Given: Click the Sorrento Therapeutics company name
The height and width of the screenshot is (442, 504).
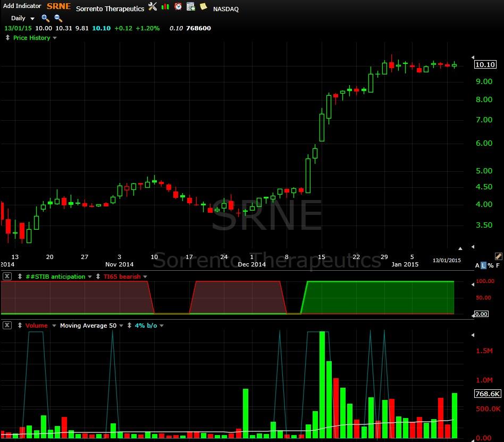Looking at the screenshot, I should coord(110,9).
